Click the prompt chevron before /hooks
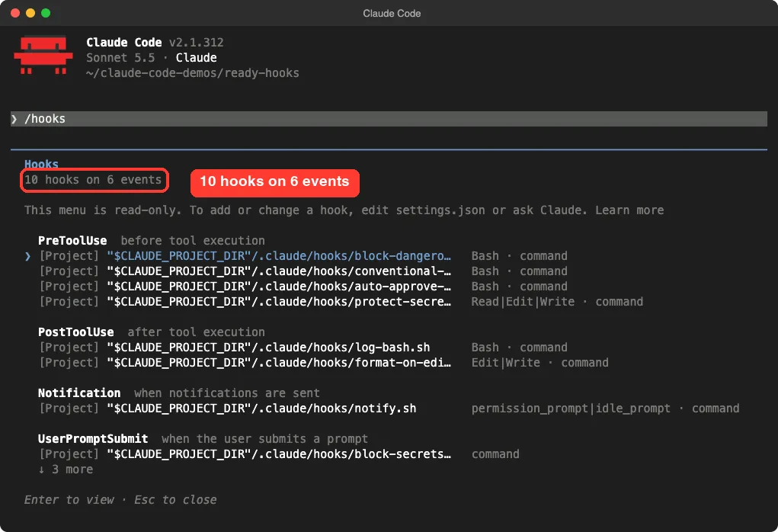 tap(14, 119)
